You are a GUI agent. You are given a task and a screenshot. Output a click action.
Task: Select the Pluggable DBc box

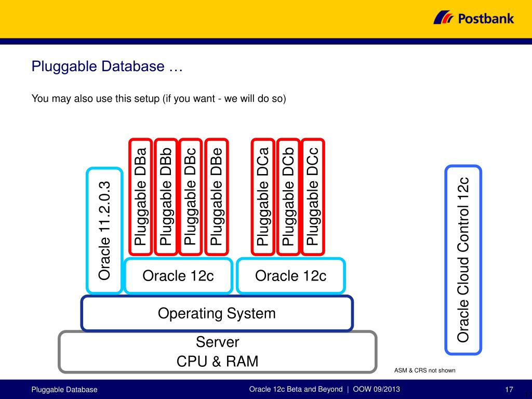pyautogui.click(x=190, y=197)
